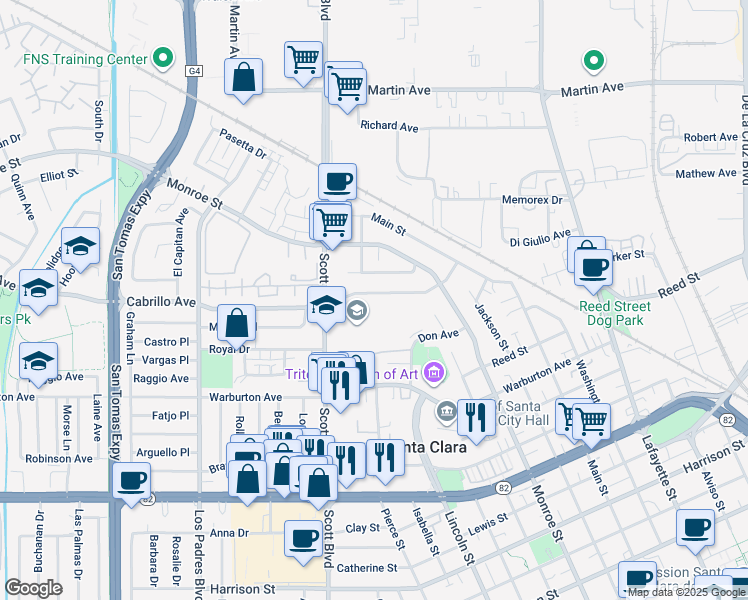
Task: Click the FNS Training Center green pin
Action: click(x=163, y=58)
